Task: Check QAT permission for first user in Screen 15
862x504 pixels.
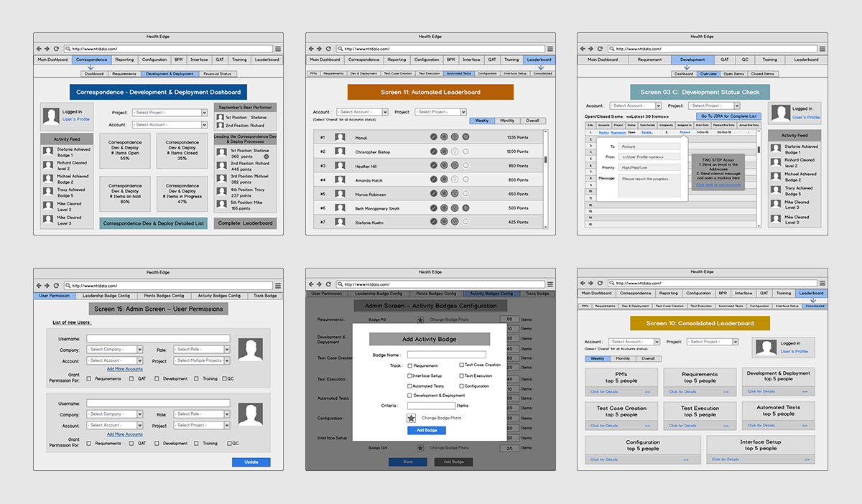Action: coord(131,379)
